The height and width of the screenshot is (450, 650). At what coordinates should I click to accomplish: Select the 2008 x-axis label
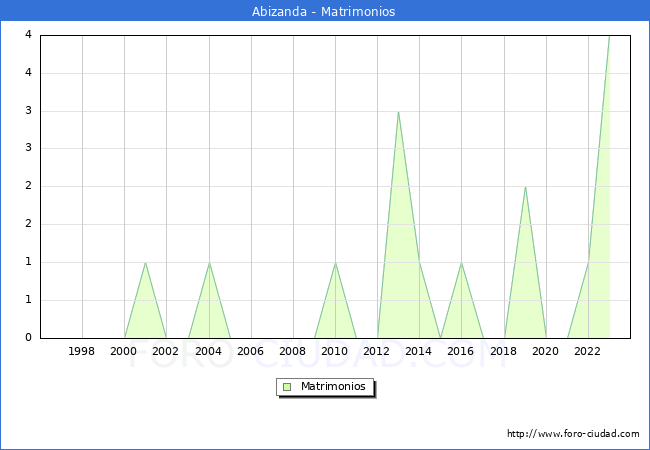[293, 351]
